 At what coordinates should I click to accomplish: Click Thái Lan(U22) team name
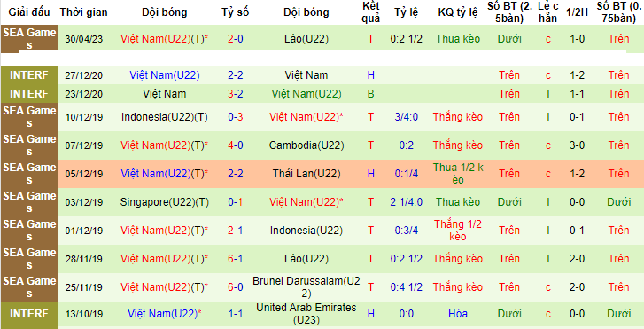pos(306,174)
